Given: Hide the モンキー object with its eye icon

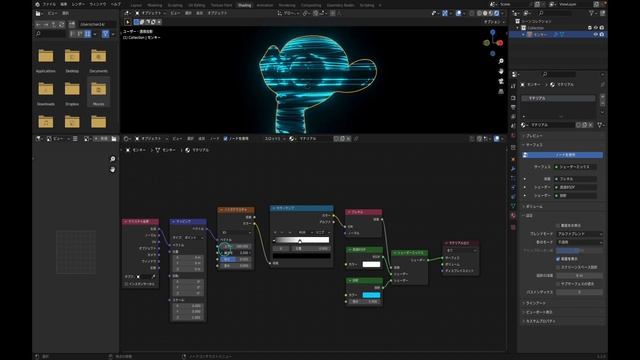Looking at the screenshot, I should pos(596,35).
